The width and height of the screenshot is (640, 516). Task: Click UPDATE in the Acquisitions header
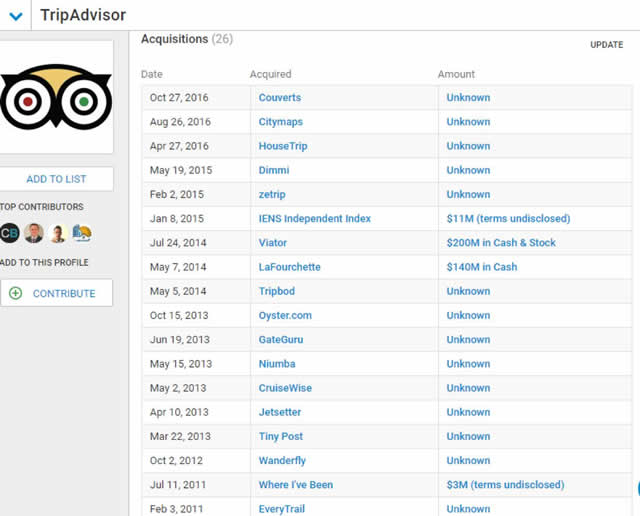tap(606, 45)
